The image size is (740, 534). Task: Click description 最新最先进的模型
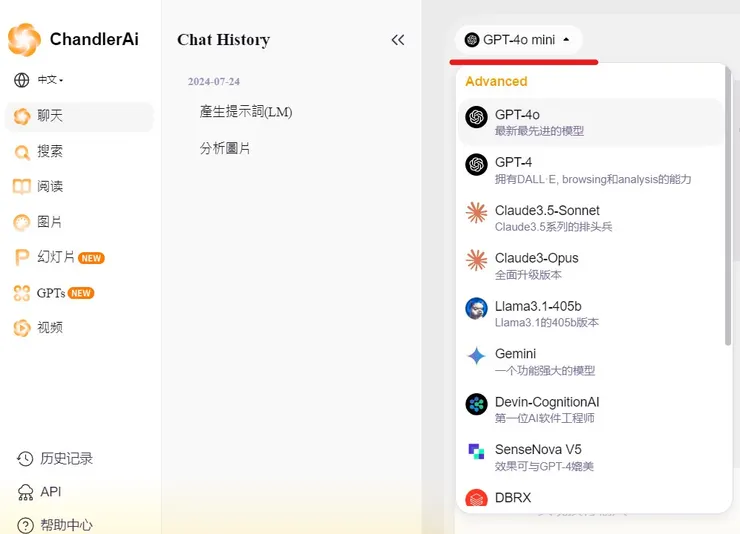pyautogui.click(x=539, y=131)
